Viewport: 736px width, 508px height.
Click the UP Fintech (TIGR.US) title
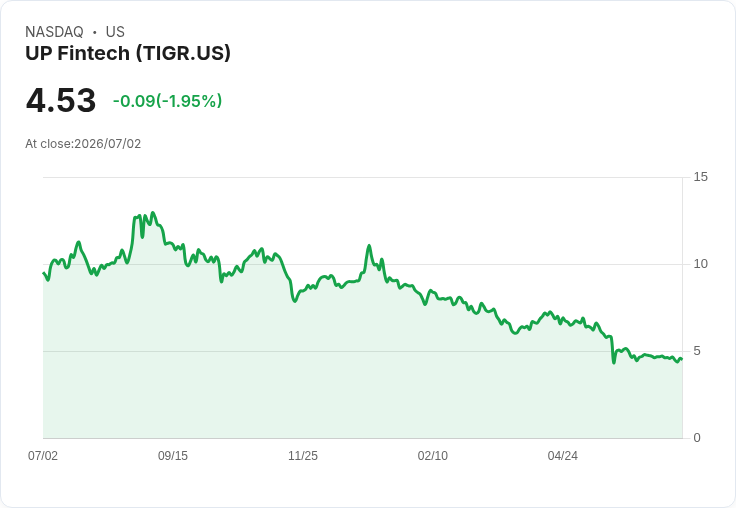tap(128, 54)
